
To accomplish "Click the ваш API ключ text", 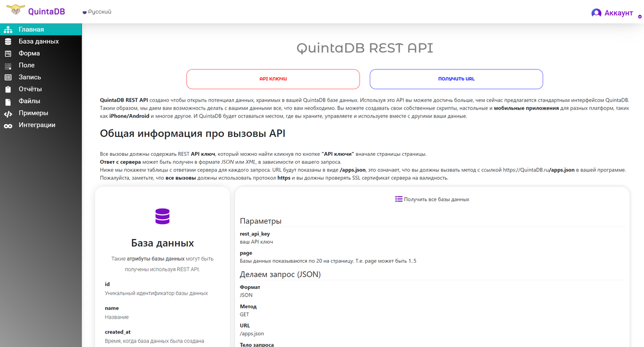I will pyautogui.click(x=257, y=242).
